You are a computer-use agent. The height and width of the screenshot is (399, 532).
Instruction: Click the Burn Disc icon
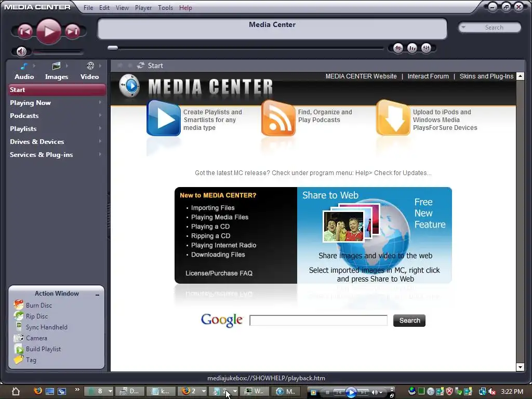click(18, 304)
